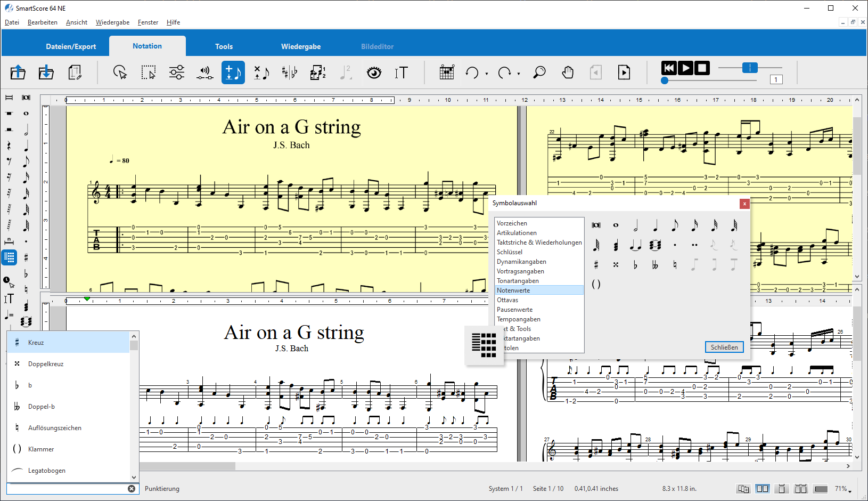Screen dimensions: 868x501
Task: Click the tempo slider handle
Action: click(750, 68)
